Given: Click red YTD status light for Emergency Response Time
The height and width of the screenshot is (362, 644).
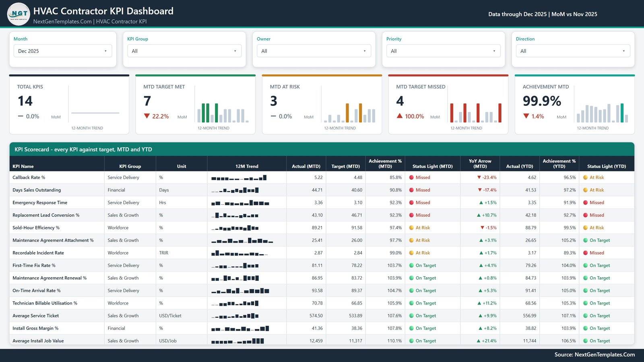Looking at the screenshot, I should click(586, 203).
